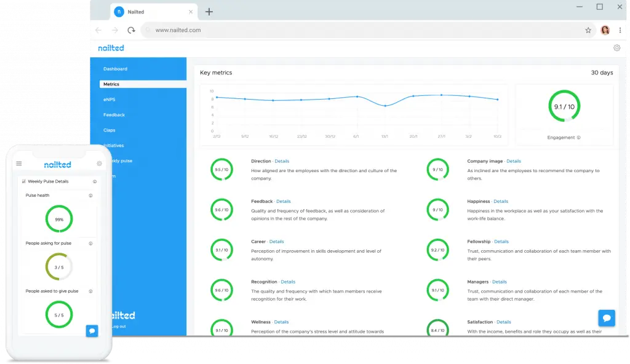630x364 pixels.
Task: Click the settings gear in the mobile app header
Action: pyautogui.click(x=98, y=164)
